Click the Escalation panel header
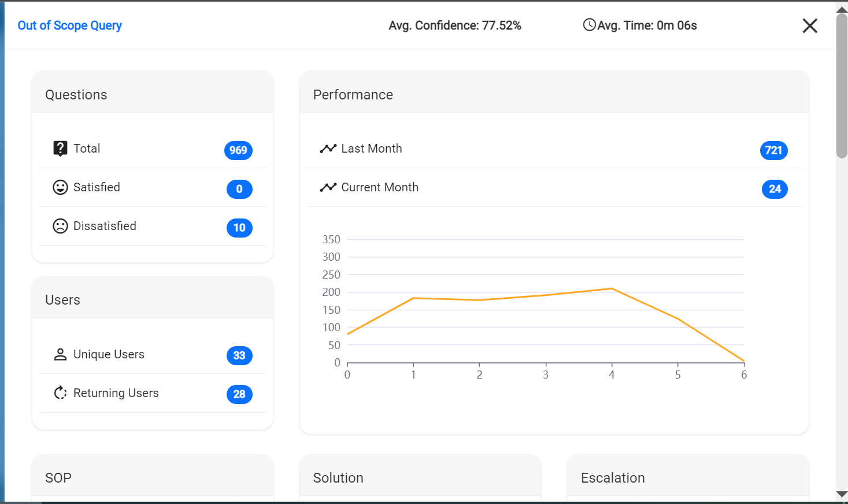The height and width of the screenshot is (504, 848). (687, 478)
